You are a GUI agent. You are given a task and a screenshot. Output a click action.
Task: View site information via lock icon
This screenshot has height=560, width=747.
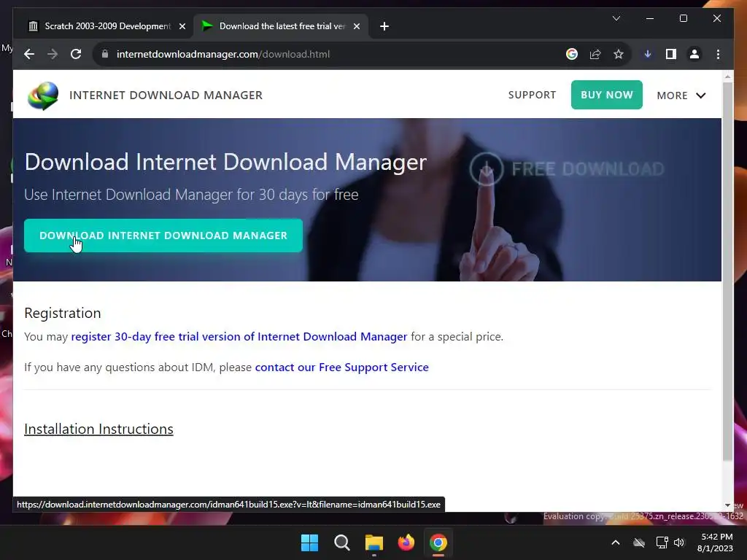(x=105, y=54)
